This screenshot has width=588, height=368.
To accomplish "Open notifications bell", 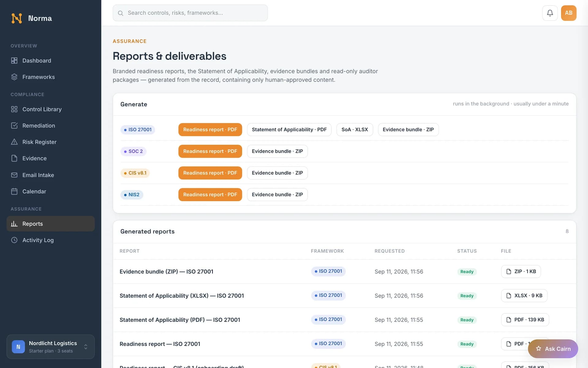I will click(550, 13).
